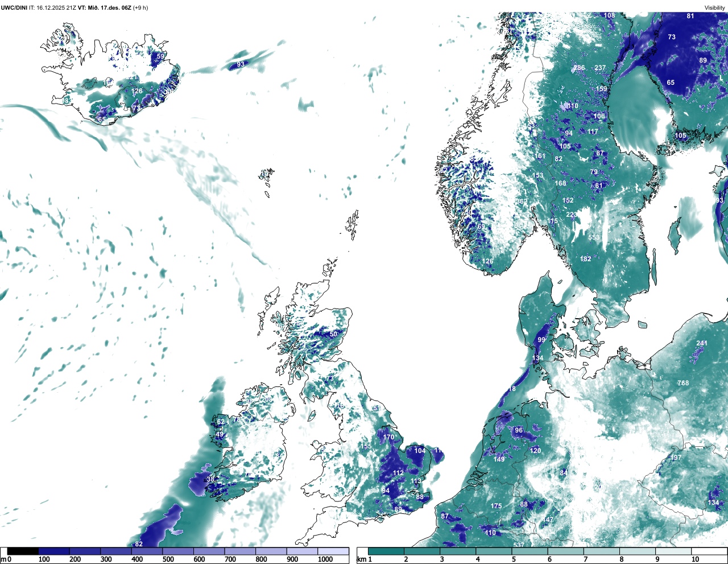728x564 pixels.
Task: Click the legend swatch between 9 and 10 km
Action: click(674, 551)
